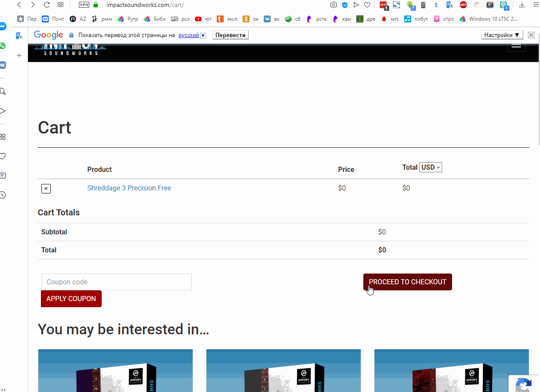Open the мтс bookmark
Screen dimensions: 540x392
(x=390, y=19)
